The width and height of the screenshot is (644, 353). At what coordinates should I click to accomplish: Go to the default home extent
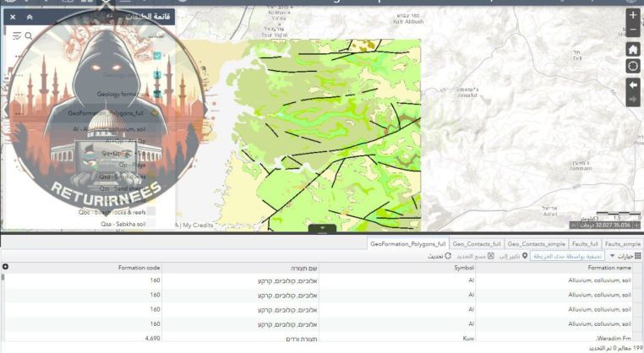click(633, 50)
